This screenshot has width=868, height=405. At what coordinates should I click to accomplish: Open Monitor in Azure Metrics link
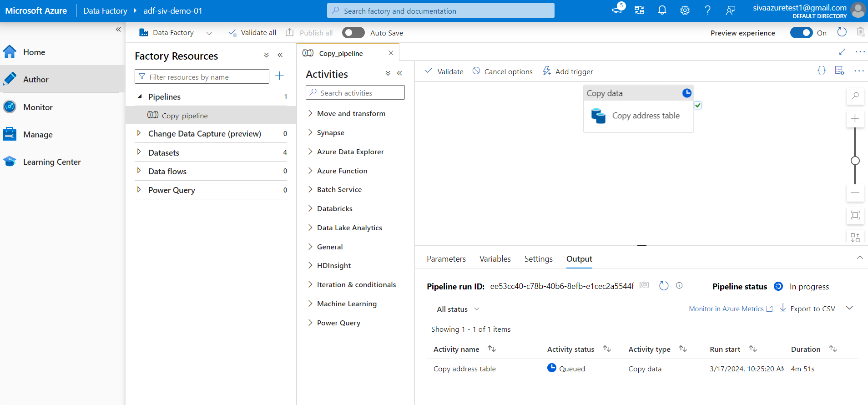[x=731, y=309]
